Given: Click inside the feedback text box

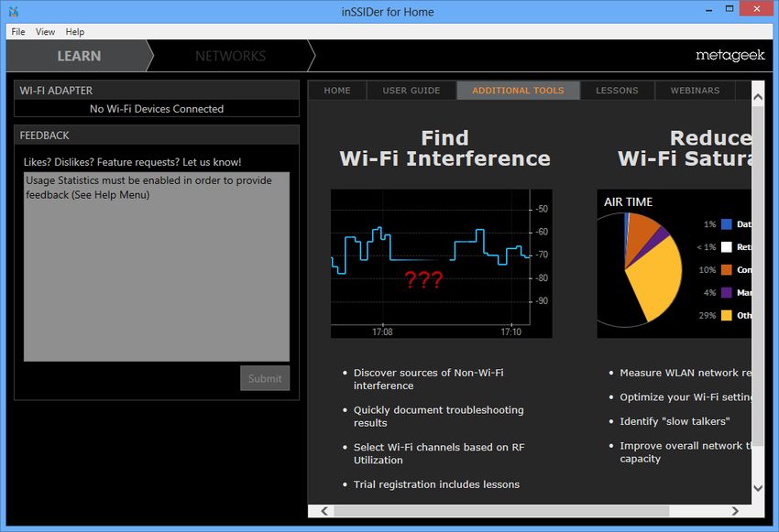Looking at the screenshot, I should click(x=157, y=266).
